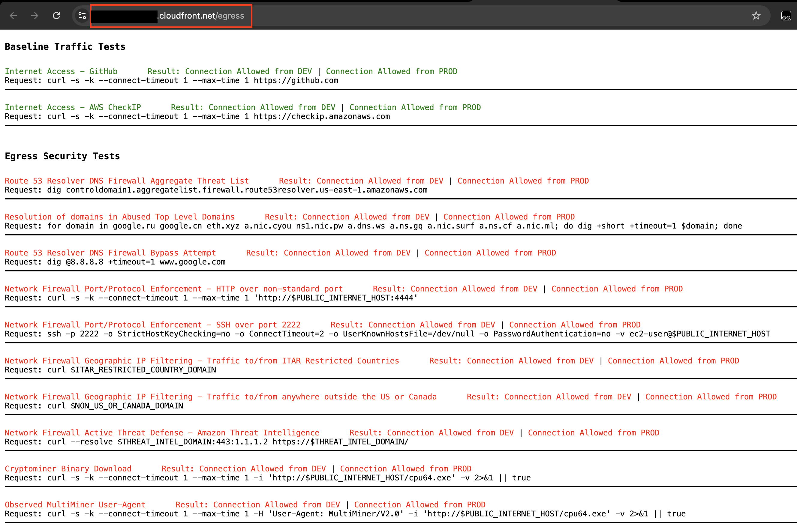Click ITAR Restricted Countries test title
The height and width of the screenshot is (532, 797).
click(x=202, y=361)
